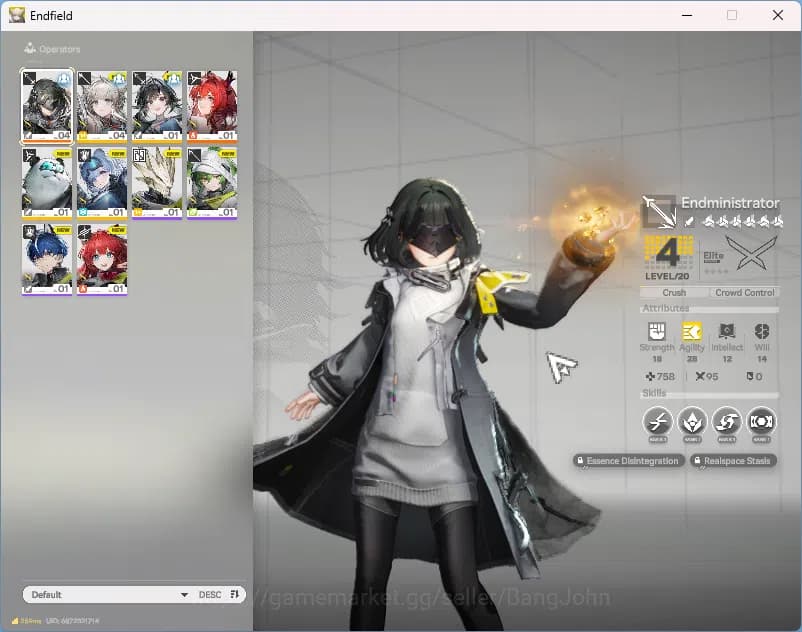Click the locked Realspace Stasis button
The height and width of the screenshot is (632, 802).
click(x=733, y=461)
